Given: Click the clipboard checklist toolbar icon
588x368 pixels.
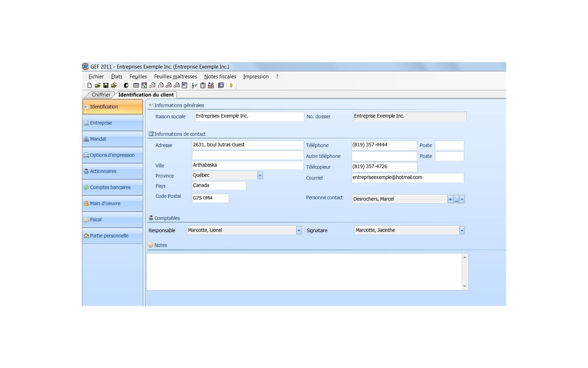Looking at the screenshot, I should (203, 85).
